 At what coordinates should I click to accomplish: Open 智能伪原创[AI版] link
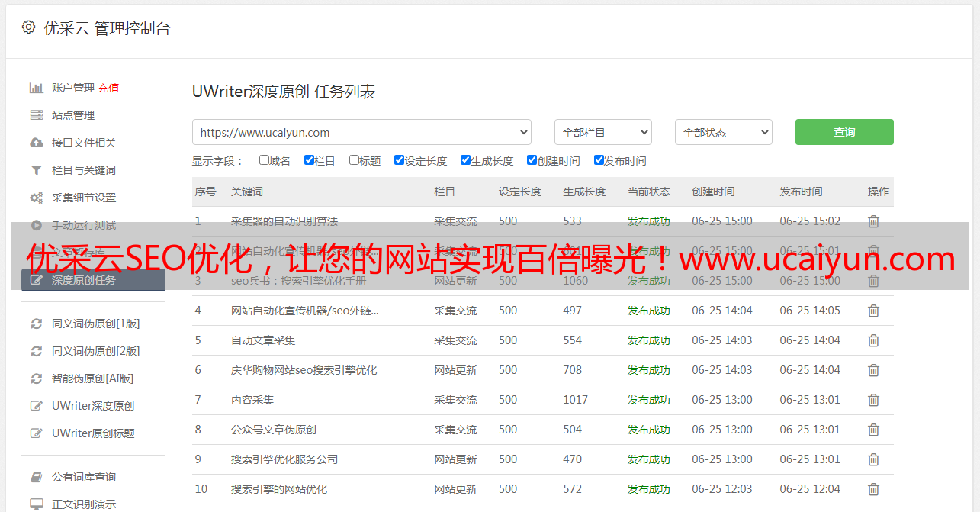coord(93,378)
